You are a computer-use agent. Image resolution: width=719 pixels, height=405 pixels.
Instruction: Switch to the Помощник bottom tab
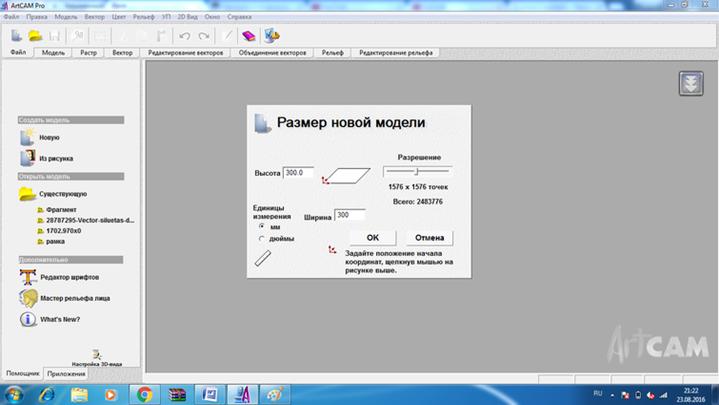tap(22, 373)
